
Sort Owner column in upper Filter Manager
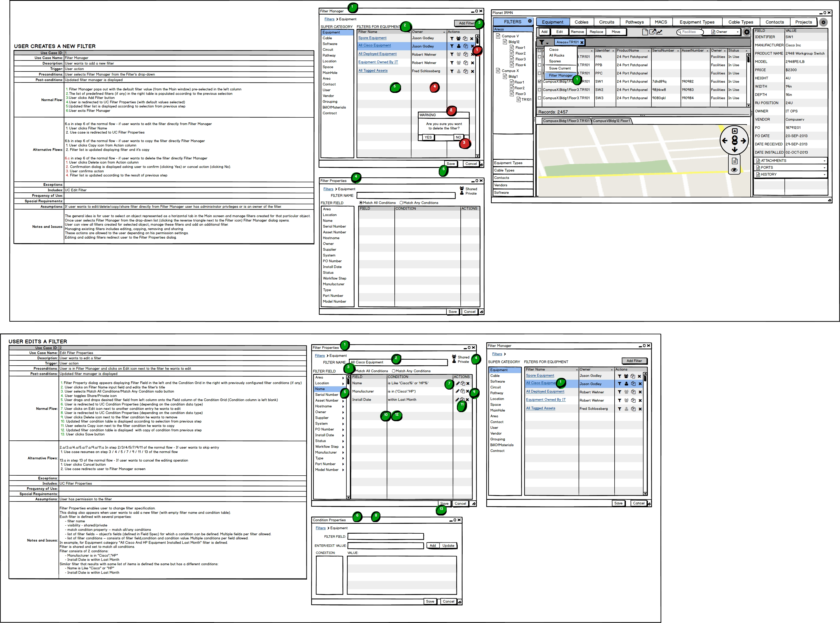pos(444,32)
